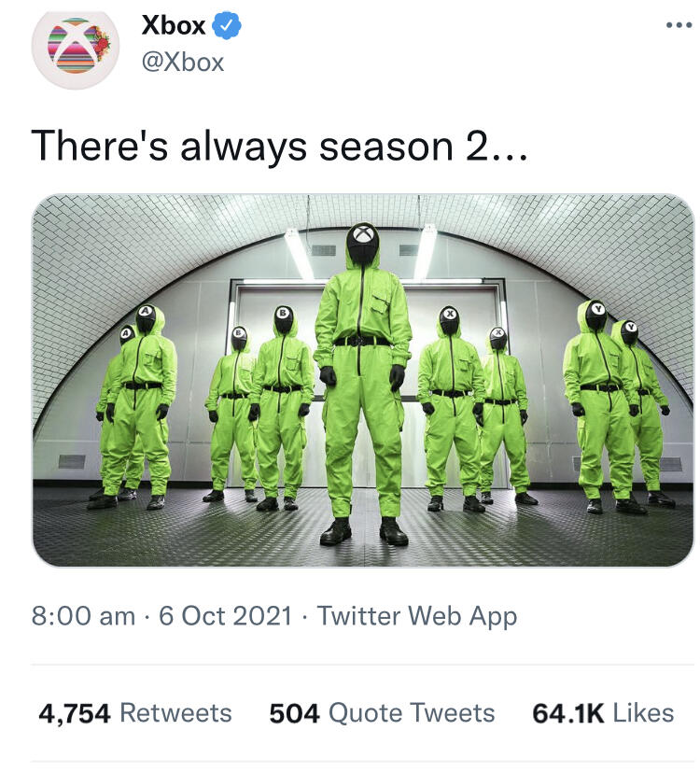Viewport: 700px width, 772px height.
Task: Click the tweet text 'There's always season 2...'
Action: (279, 147)
